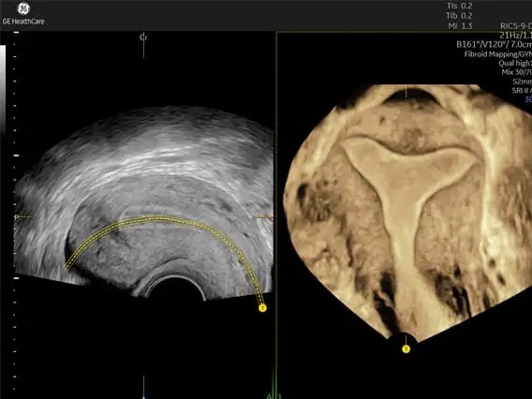Click the yellow curved trace line on 2D scan

pos(163,220)
